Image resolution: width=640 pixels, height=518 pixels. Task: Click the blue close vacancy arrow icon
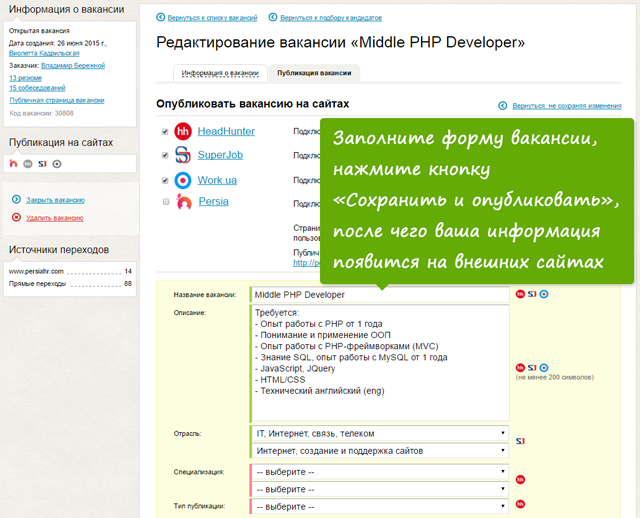pos(16,200)
